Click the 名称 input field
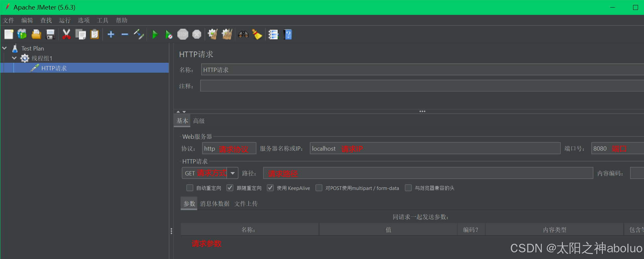Image resolution: width=644 pixels, height=259 pixels. click(422, 70)
